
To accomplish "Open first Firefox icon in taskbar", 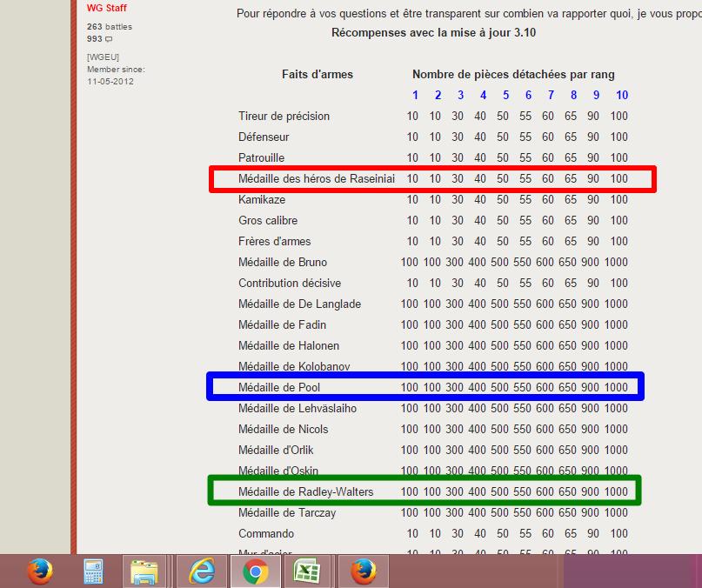I will 40,571.
